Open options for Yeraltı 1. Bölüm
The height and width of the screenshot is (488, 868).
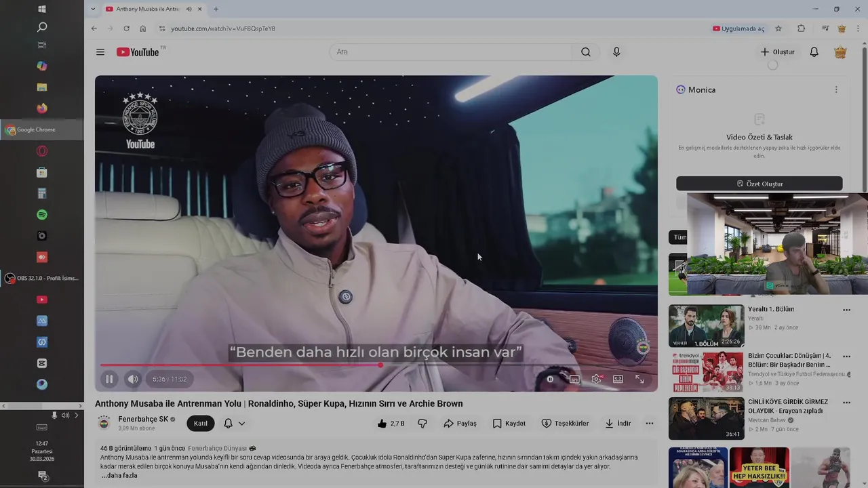pyautogui.click(x=846, y=310)
